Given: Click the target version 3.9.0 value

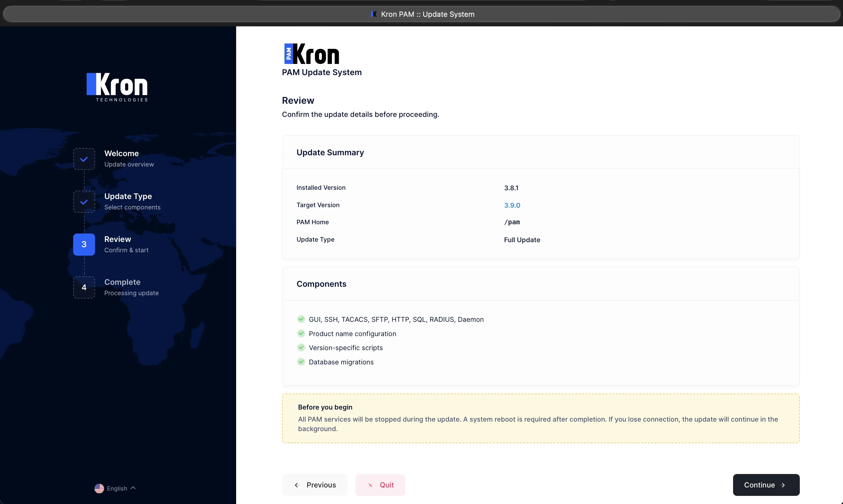Looking at the screenshot, I should pos(512,205).
